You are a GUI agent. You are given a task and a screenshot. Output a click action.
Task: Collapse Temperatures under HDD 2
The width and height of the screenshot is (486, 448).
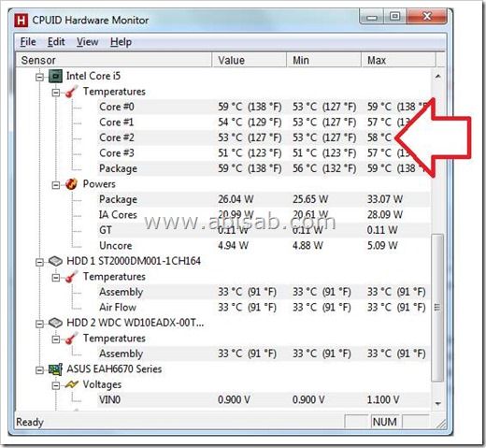56,339
